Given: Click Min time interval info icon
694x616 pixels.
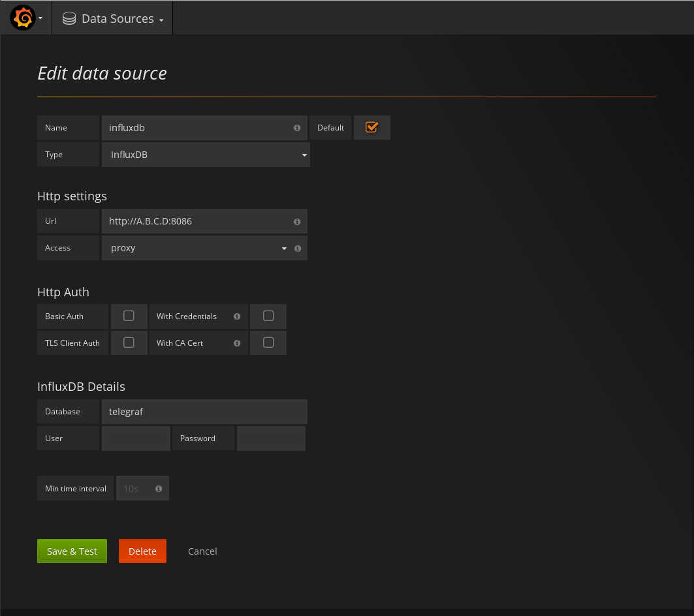Looking at the screenshot, I should 159,489.
